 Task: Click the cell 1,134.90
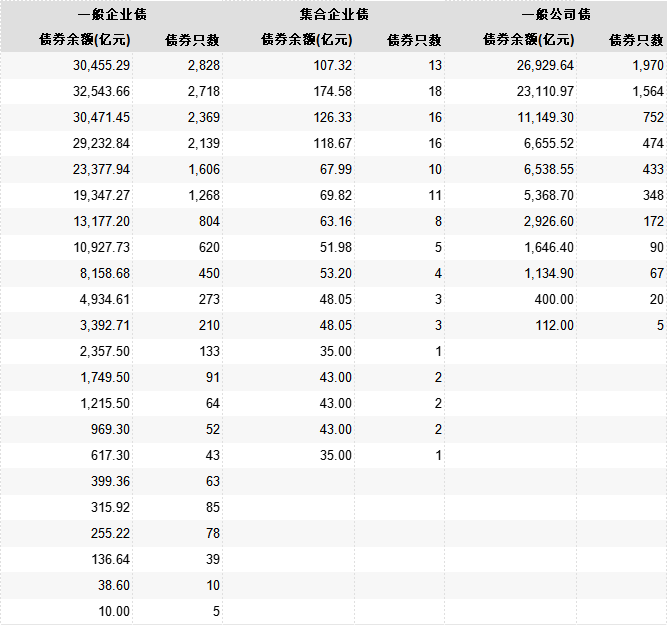click(x=549, y=273)
